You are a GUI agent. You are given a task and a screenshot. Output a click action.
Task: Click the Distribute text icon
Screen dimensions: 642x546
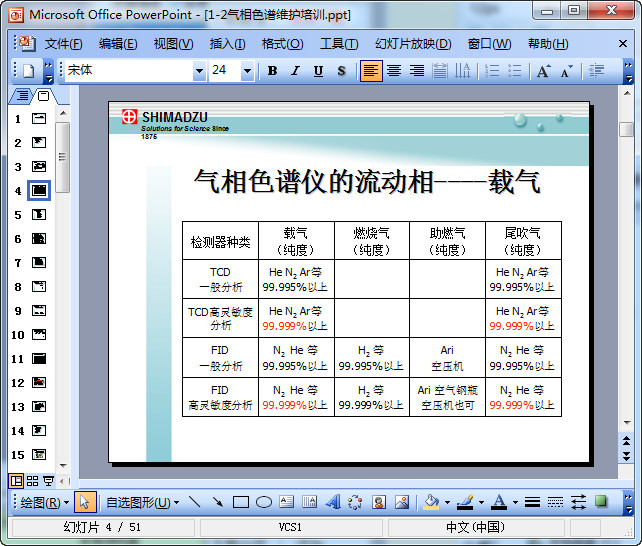(440, 71)
